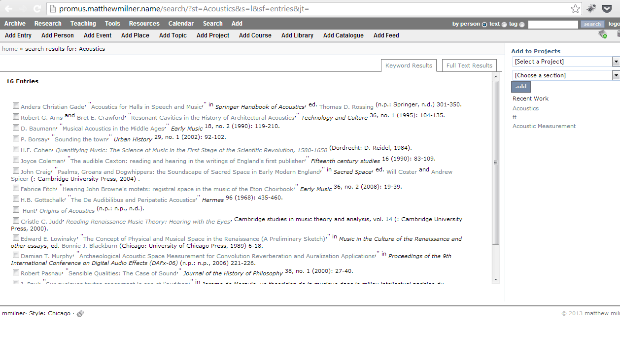Open the 'Select a Project' dropdown

(x=566, y=62)
